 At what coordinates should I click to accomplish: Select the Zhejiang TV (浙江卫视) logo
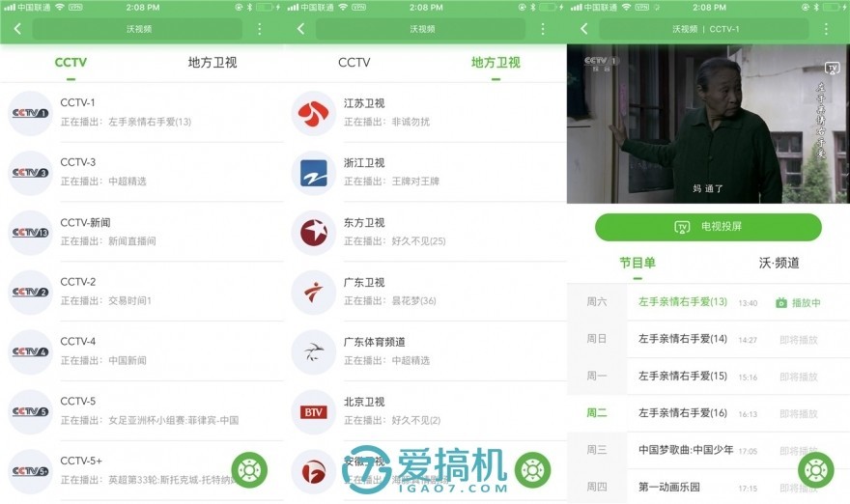tap(313, 173)
